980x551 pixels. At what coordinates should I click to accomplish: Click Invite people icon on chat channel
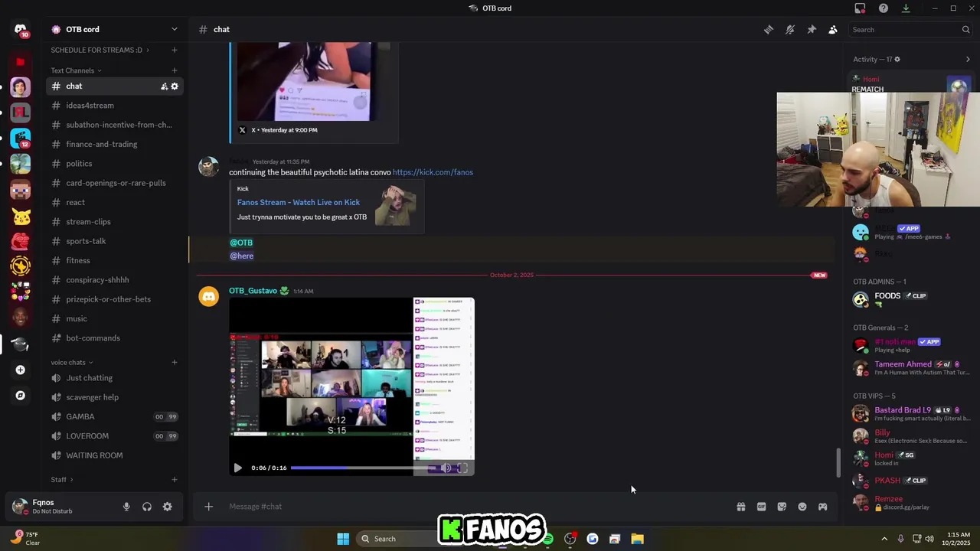click(164, 86)
